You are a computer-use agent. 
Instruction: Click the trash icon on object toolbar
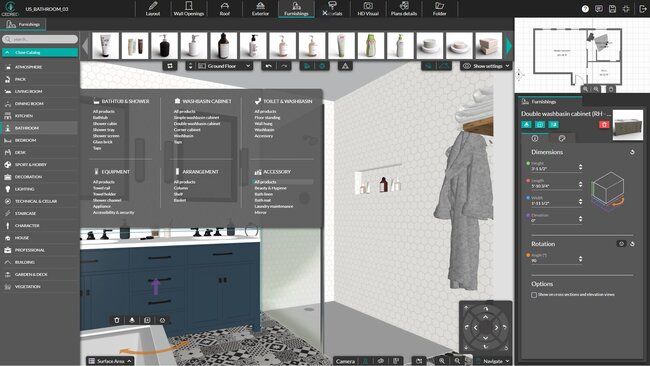116,320
